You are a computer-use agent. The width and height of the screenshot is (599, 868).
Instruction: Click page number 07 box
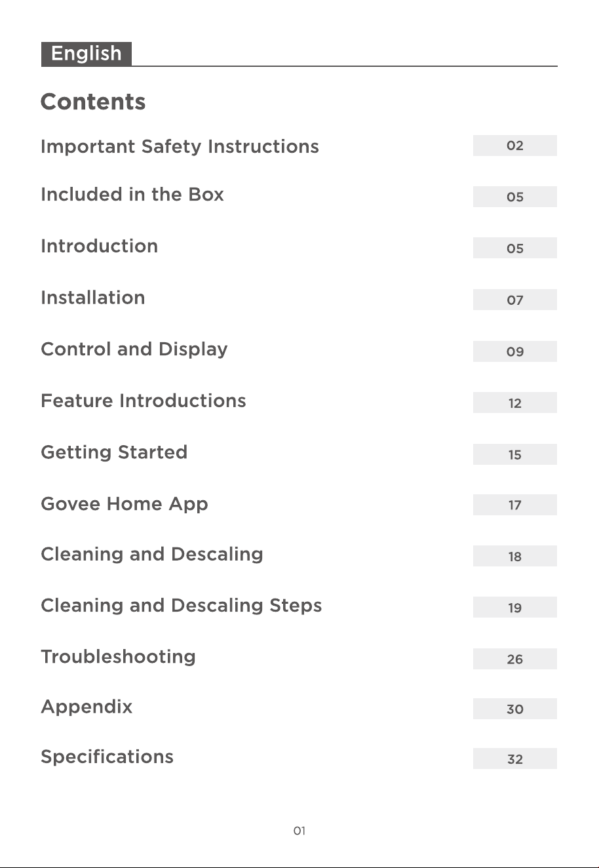[x=515, y=300]
